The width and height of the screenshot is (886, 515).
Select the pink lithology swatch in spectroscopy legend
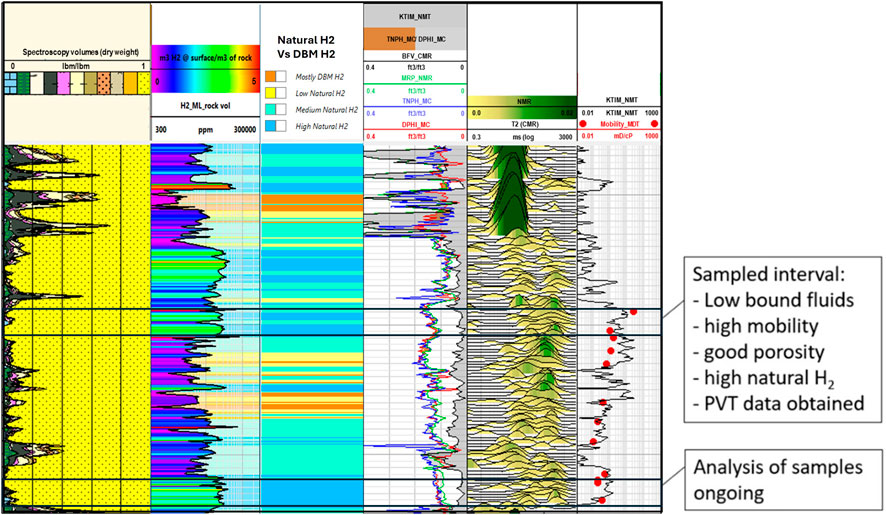(x=63, y=83)
